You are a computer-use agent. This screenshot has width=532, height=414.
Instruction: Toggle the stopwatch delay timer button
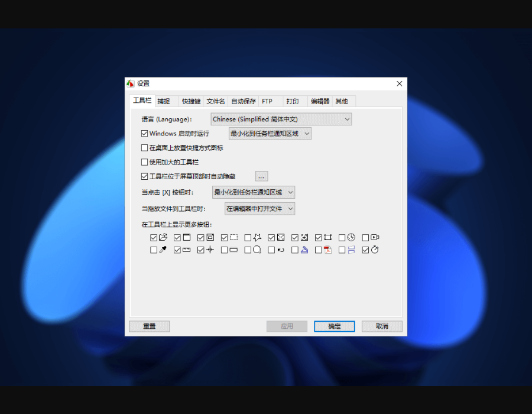tap(365, 250)
